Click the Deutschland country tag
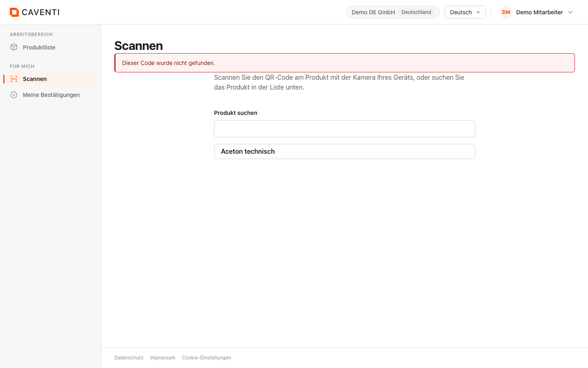This screenshot has height=368, width=588. (416, 12)
